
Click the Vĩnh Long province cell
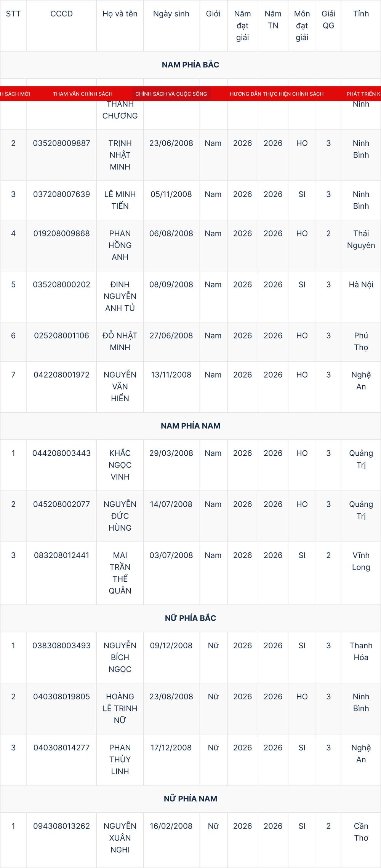[x=361, y=561]
